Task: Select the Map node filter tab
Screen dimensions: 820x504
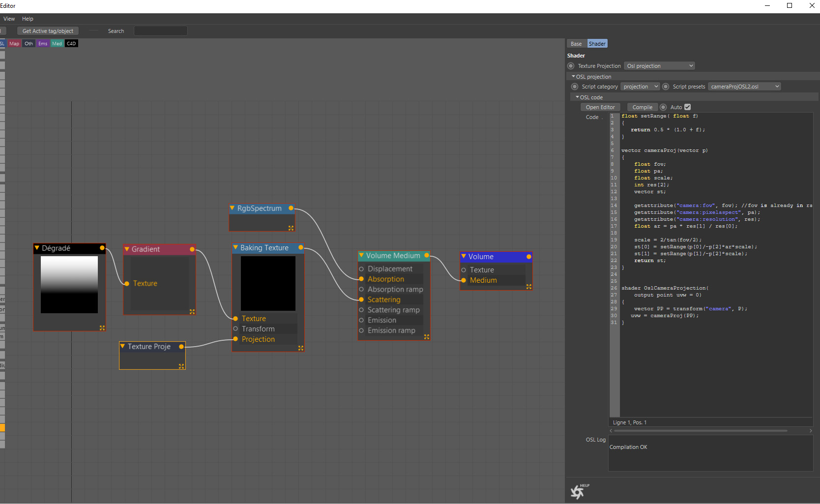Action: point(14,44)
